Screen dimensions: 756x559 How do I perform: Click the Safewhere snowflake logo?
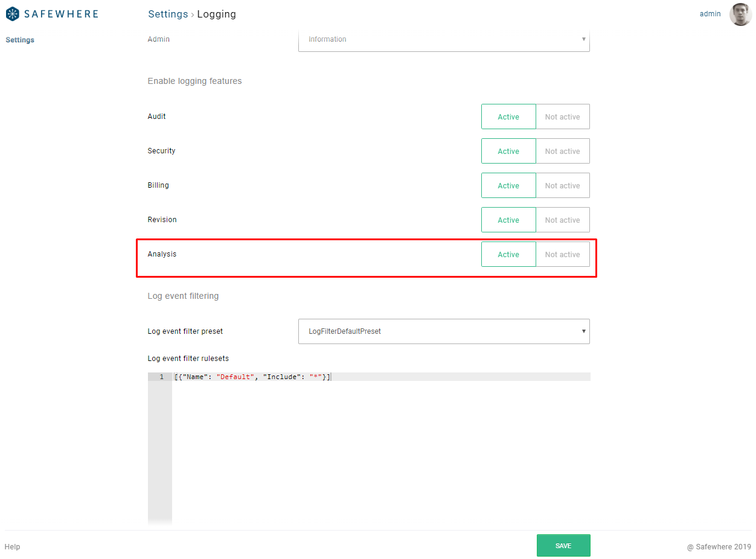point(12,13)
